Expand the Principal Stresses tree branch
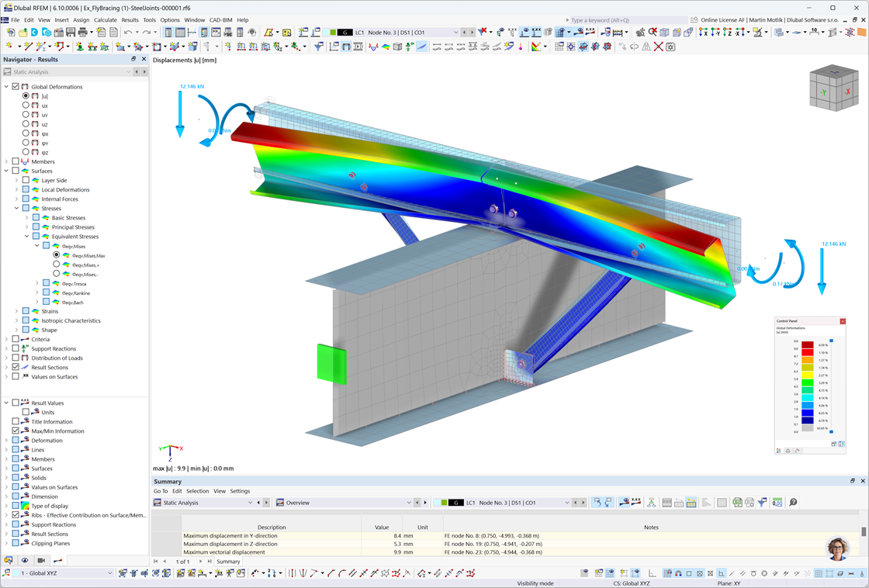The height and width of the screenshot is (588, 869). coord(26,227)
